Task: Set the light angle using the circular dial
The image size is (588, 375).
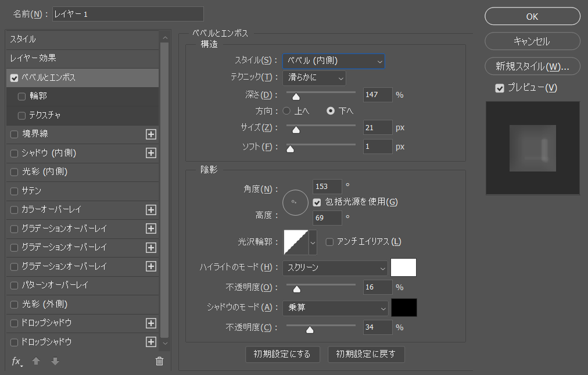Action: point(295,202)
